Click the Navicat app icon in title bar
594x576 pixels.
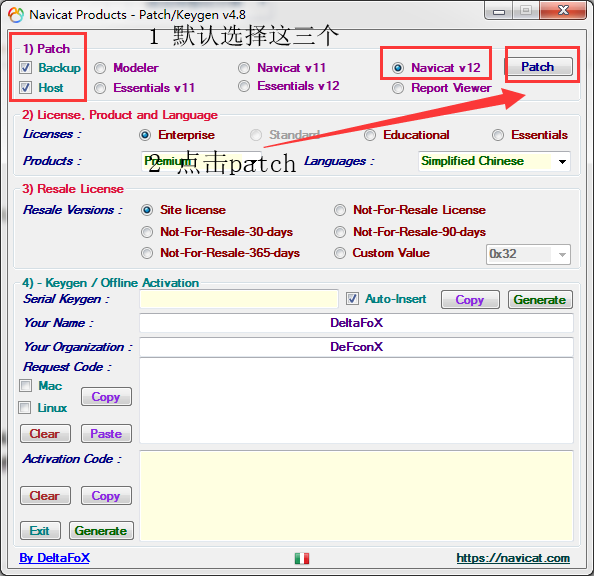[16, 15]
